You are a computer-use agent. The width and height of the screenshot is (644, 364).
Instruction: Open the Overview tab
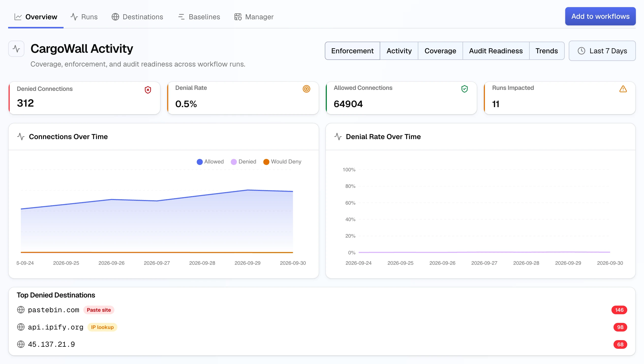pyautogui.click(x=36, y=17)
